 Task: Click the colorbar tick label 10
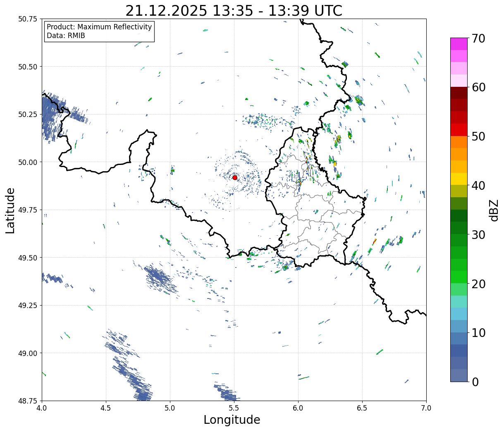click(478, 332)
